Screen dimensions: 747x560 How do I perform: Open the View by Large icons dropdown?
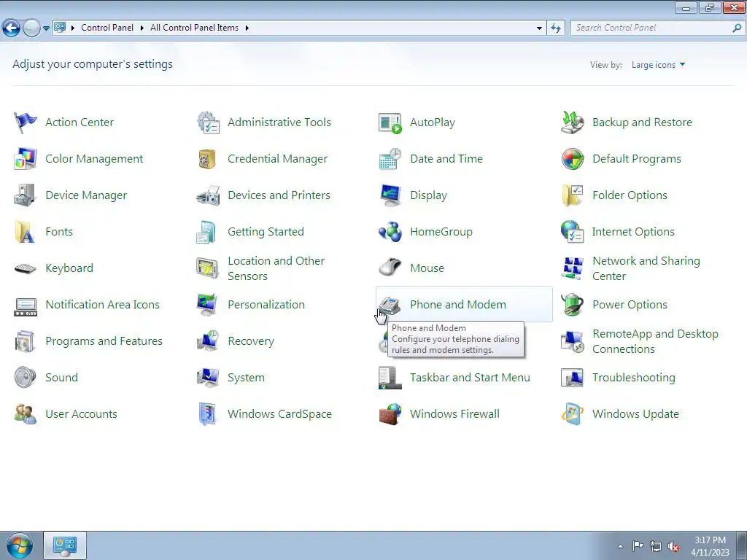[x=658, y=65]
